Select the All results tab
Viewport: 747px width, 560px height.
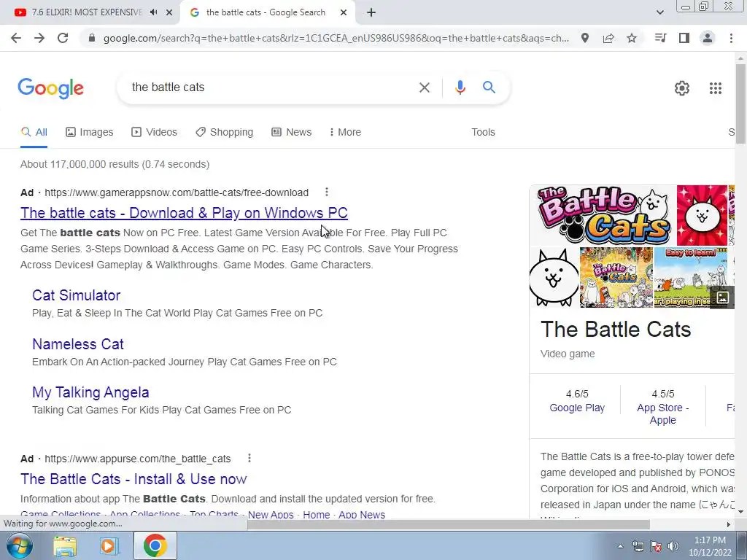tap(34, 133)
